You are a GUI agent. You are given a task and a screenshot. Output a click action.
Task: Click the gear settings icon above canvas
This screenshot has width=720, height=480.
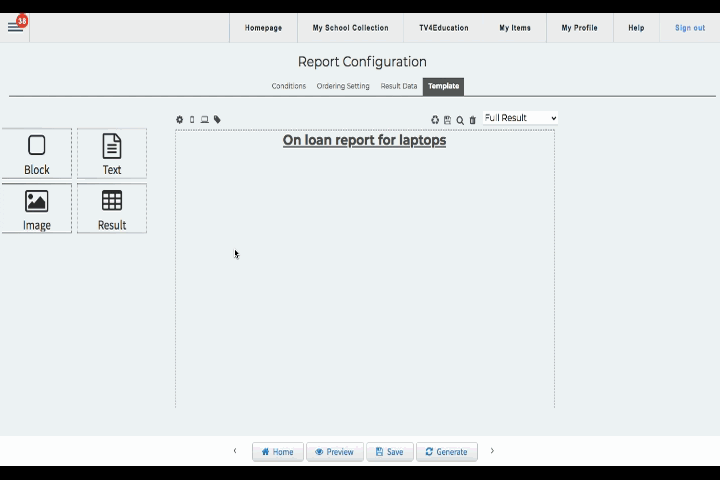coord(180,120)
